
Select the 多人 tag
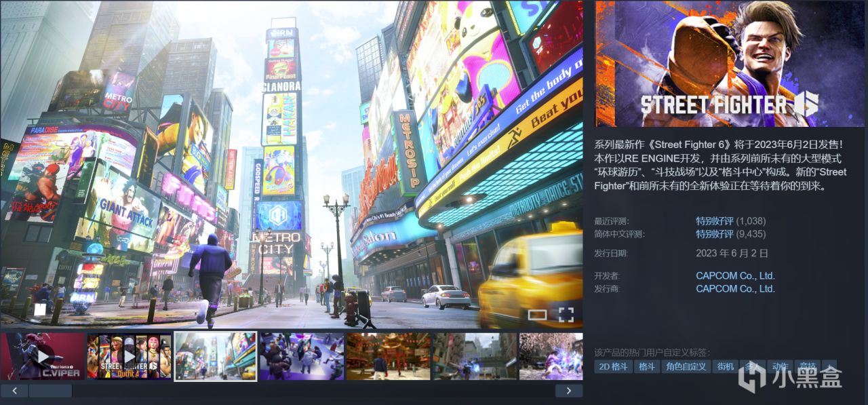pyautogui.click(x=753, y=367)
